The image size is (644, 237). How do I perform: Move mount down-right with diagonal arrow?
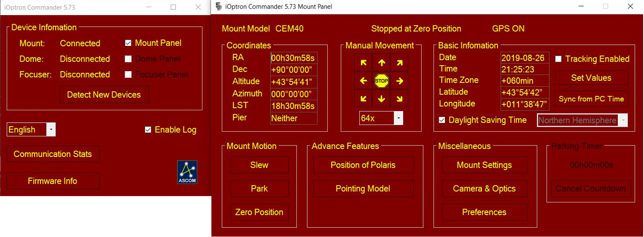pyautogui.click(x=399, y=99)
